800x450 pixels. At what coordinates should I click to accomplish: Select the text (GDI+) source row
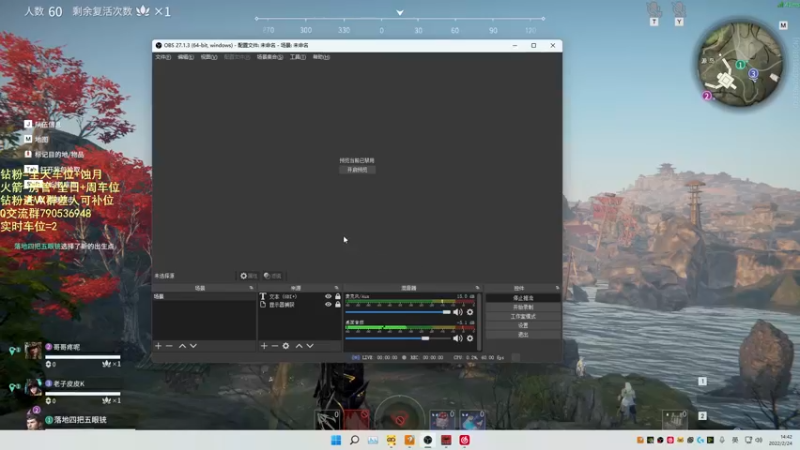coord(300,296)
